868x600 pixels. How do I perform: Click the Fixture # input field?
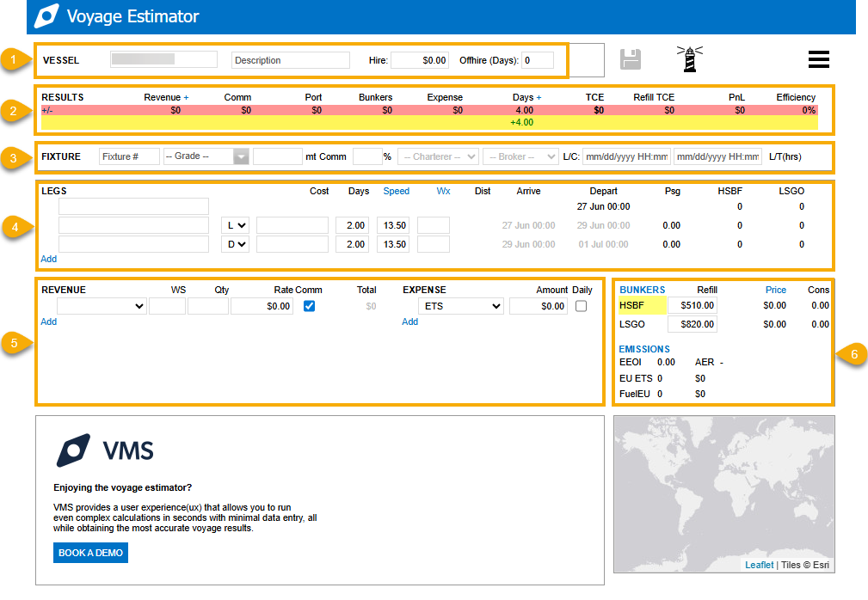[x=129, y=156]
